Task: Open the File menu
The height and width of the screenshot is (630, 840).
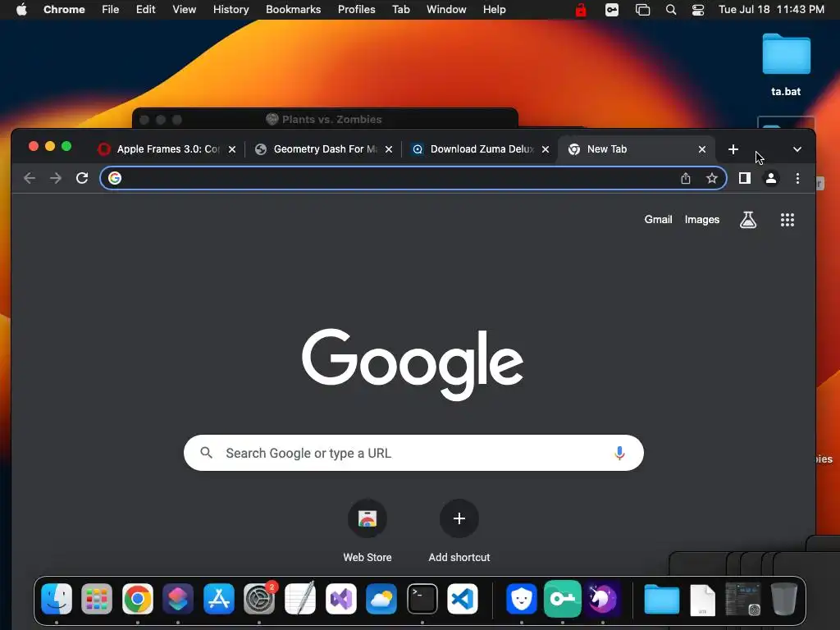Action: pos(111,10)
